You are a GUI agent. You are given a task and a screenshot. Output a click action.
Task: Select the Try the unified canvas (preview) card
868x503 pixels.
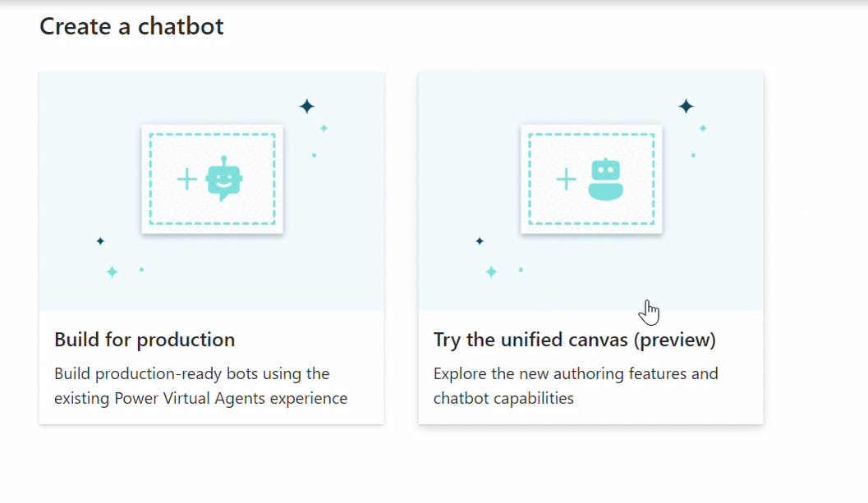[x=590, y=246]
